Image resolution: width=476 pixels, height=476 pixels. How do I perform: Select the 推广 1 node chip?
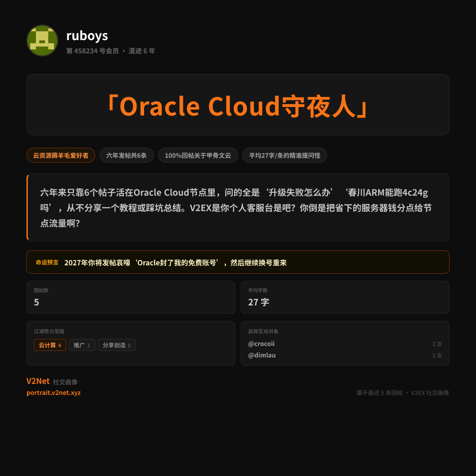(82, 345)
